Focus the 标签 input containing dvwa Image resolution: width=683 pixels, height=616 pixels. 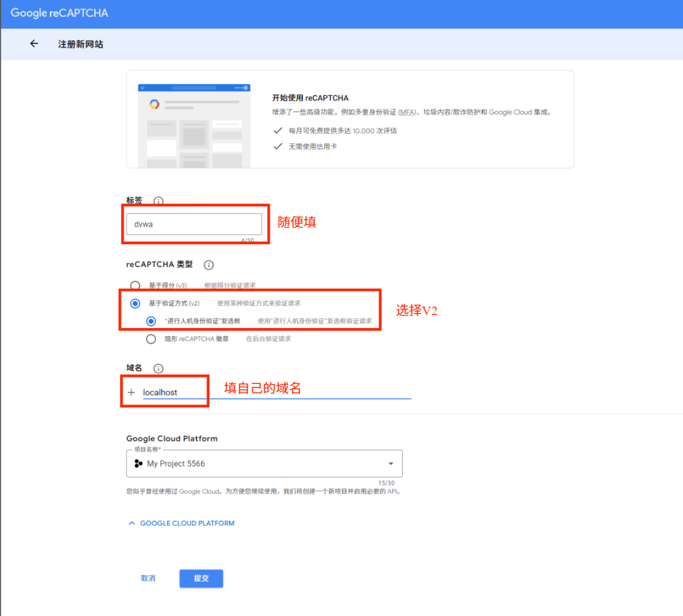(x=194, y=224)
